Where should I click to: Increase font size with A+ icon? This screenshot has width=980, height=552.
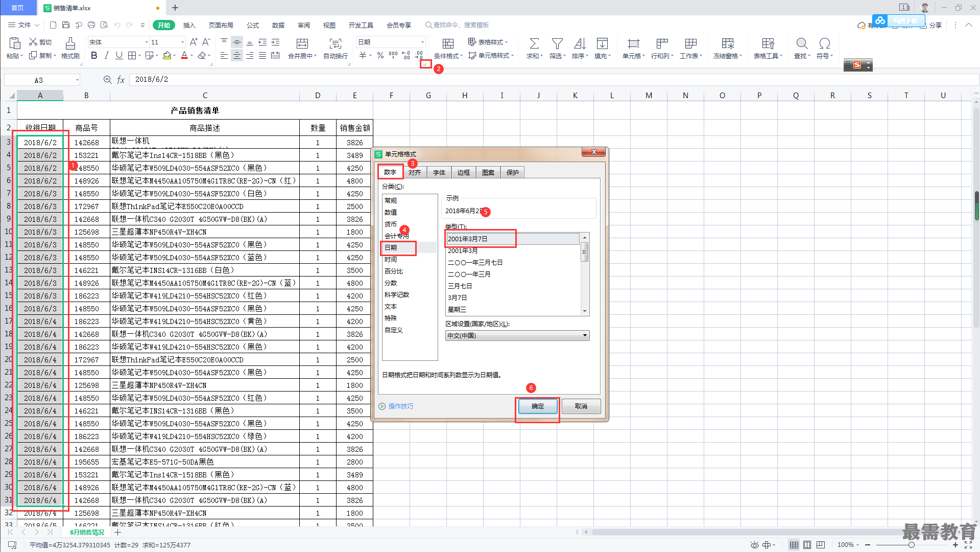[194, 42]
